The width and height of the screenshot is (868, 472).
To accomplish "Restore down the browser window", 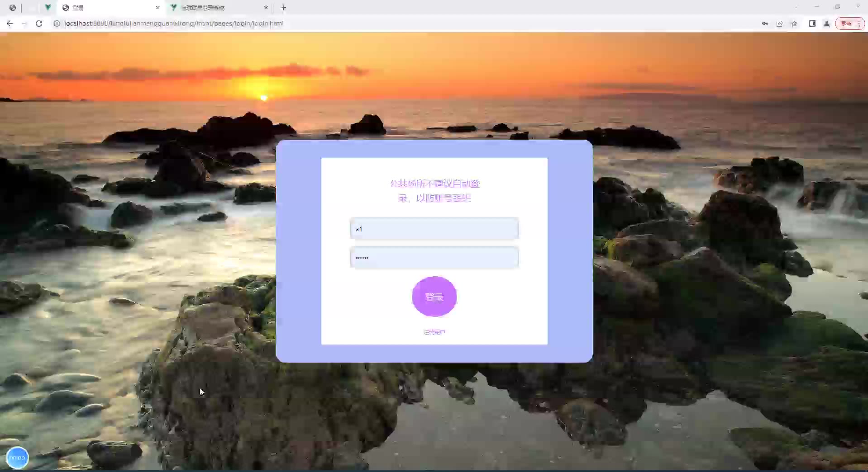I will 838,6.
